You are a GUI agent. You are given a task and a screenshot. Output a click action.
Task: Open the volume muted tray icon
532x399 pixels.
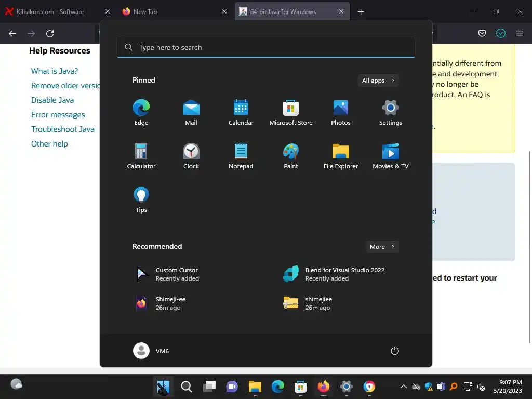point(481,387)
